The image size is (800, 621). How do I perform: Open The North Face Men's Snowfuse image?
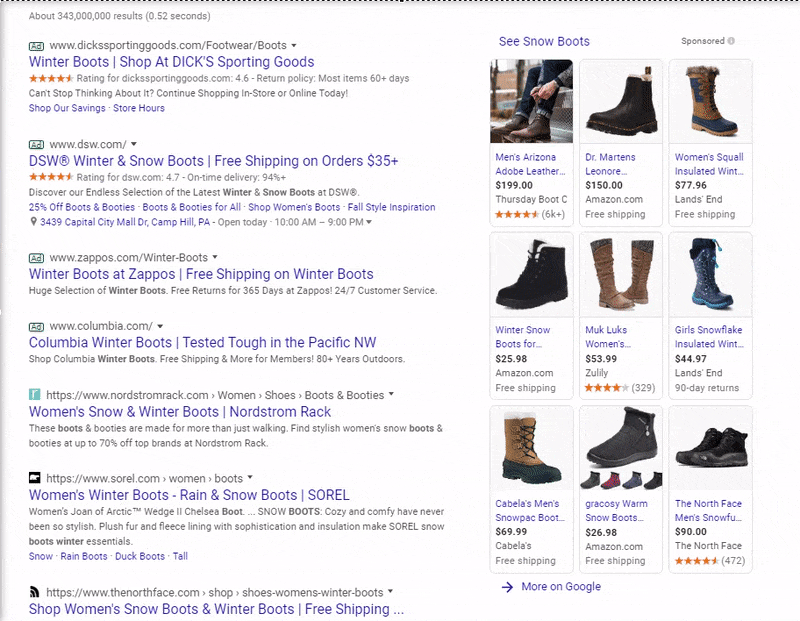pos(711,448)
